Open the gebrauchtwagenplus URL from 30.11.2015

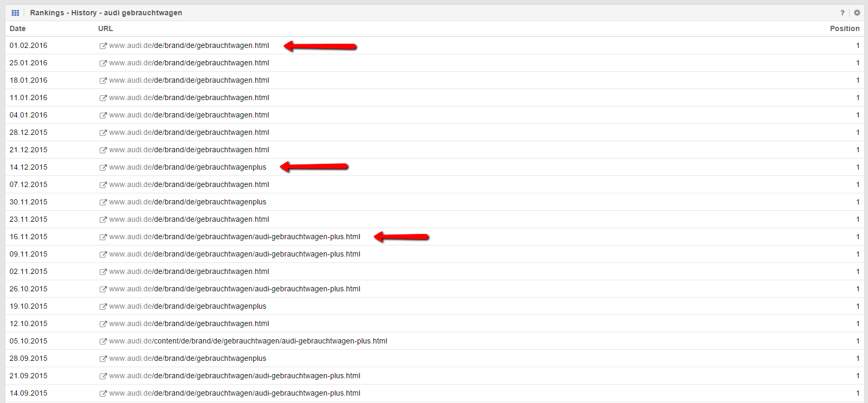pyautogui.click(x=188, y=202)
